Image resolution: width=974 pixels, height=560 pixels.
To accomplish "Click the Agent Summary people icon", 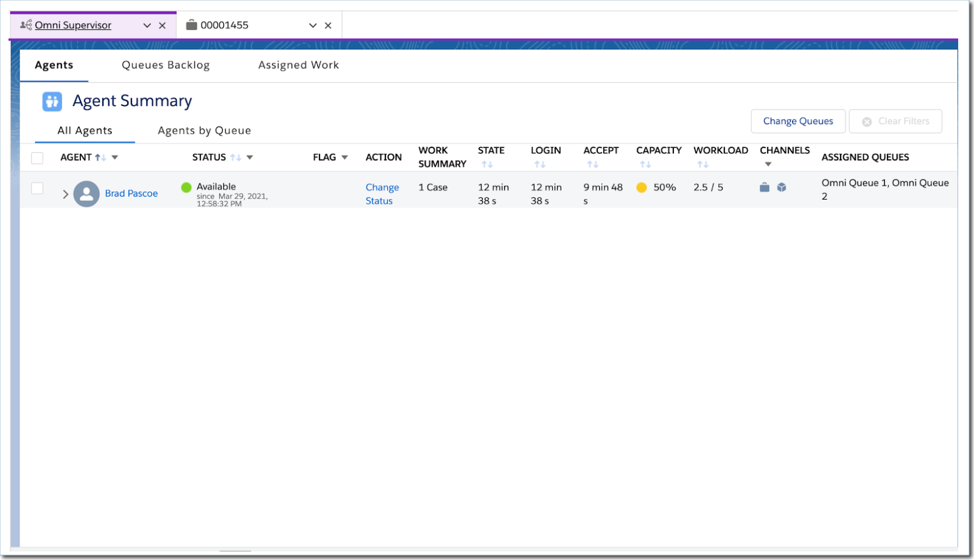I will [x=52, y=101].
